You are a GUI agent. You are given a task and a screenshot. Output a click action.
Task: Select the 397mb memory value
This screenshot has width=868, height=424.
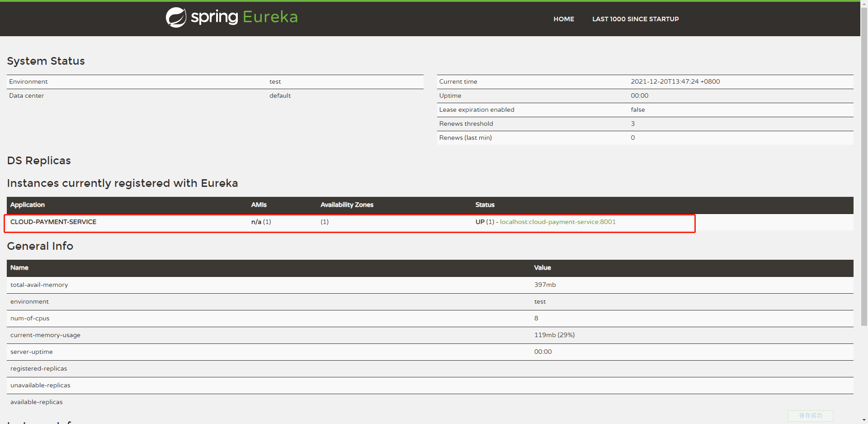[x=545, y=285]
